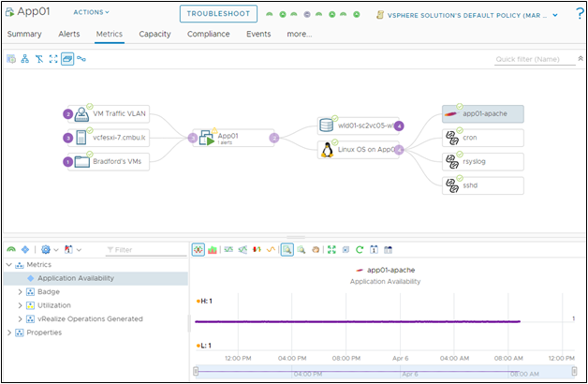Expand the Utilization metrics group
Image resolution: width=588 pixels, height=384 pixels.
[x=20, y=305]
